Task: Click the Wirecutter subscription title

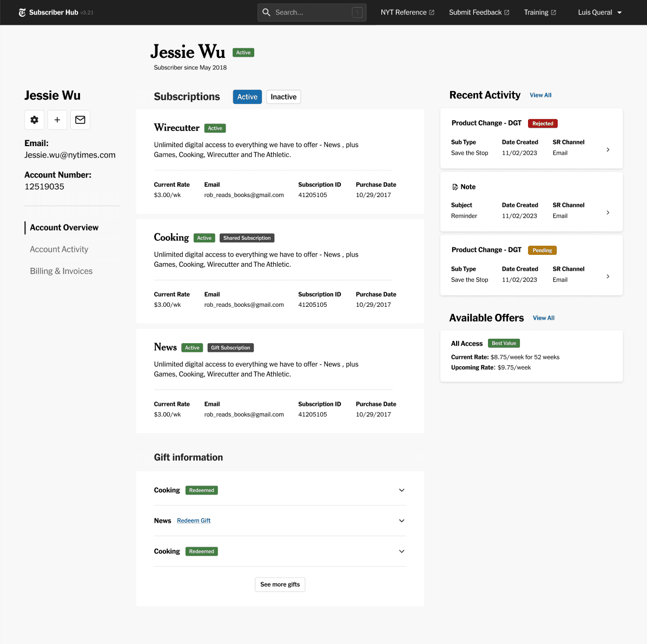Action: (x=176, y=128)
